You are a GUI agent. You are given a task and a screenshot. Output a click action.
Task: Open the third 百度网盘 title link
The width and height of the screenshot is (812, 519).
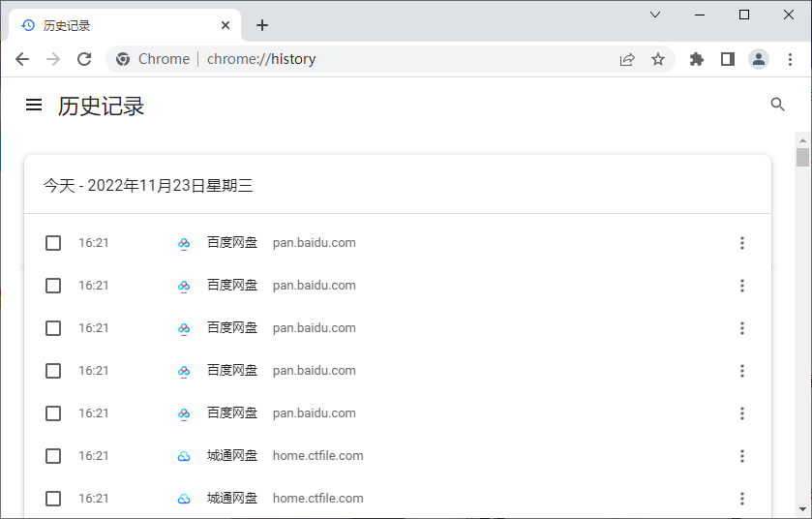click(232, 327)
